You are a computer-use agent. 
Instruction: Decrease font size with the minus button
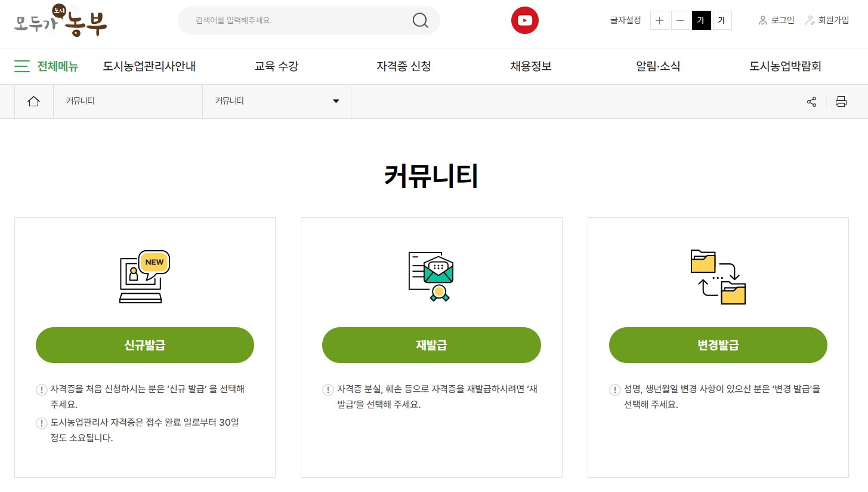(680, 20)
